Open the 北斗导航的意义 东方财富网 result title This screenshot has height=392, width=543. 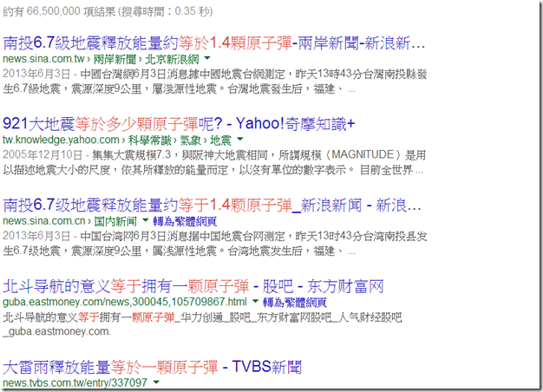193,286
